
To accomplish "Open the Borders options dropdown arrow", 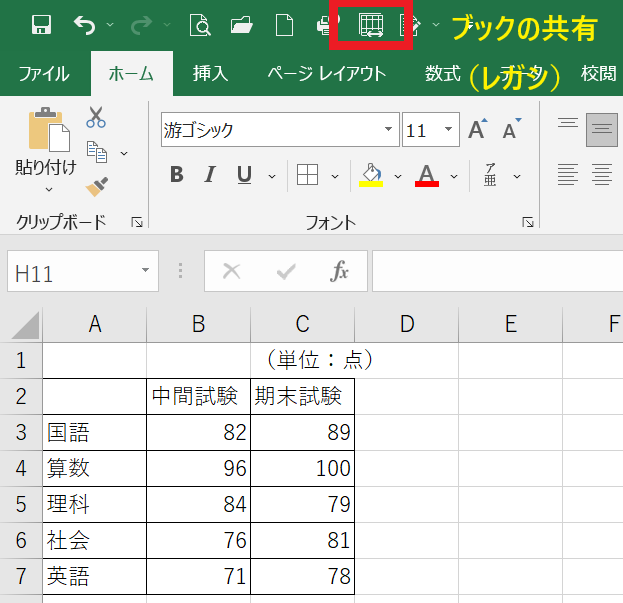I will [x=335, y=176].
